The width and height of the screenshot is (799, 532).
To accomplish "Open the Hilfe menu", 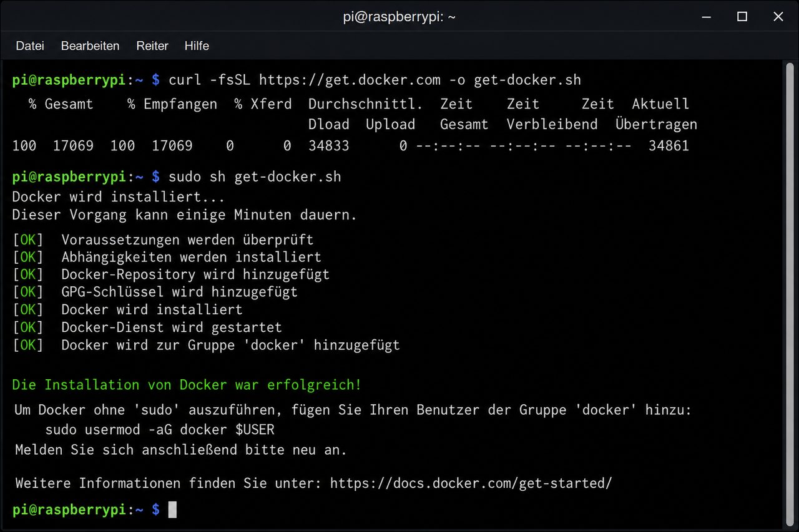I will coord(197,46).
